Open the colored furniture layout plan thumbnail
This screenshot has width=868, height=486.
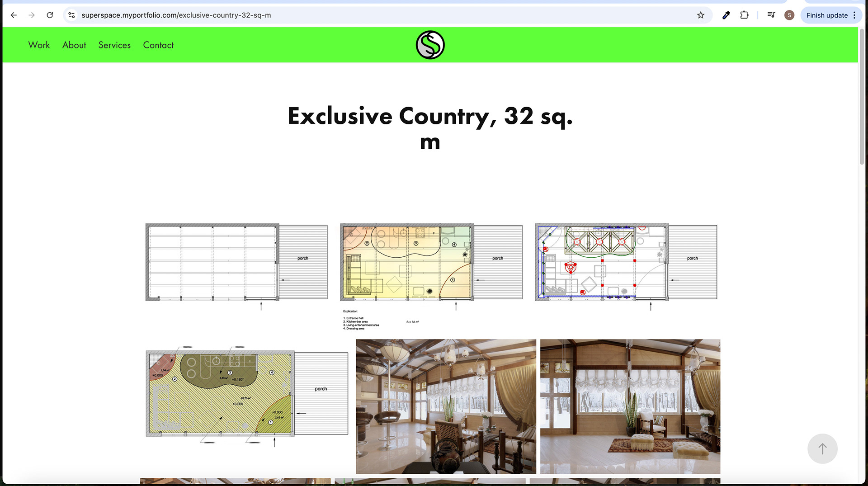tap(431, 277)
